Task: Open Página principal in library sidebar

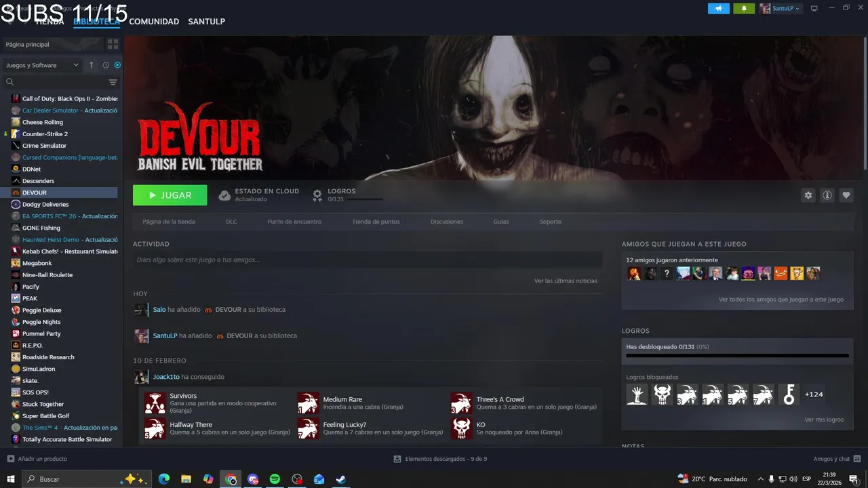Action: [x=53, y=44]
